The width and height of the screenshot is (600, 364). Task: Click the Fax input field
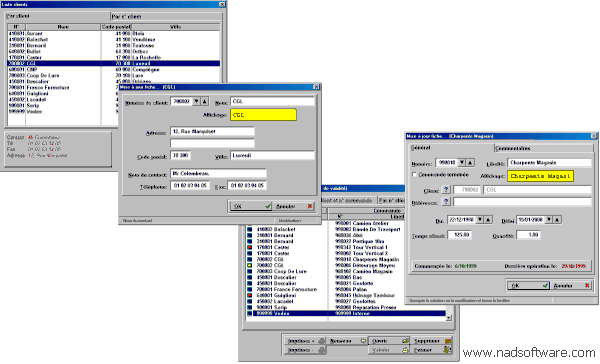[247, 186]
